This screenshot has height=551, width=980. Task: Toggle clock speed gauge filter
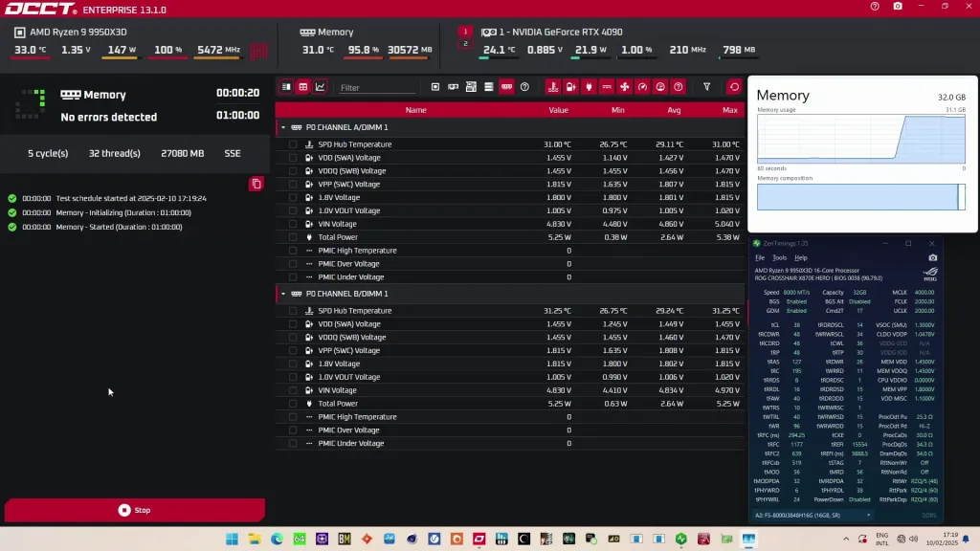tap(642, 87)
